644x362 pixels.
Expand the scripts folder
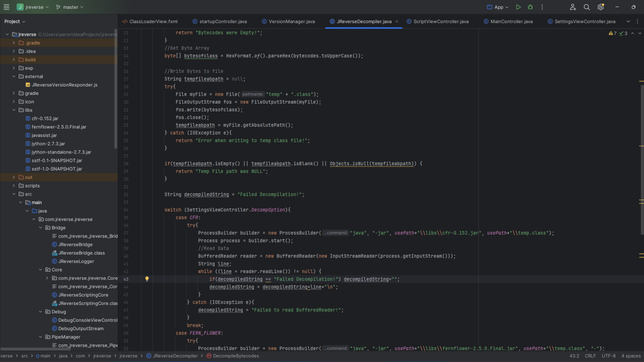coord(14,186)
